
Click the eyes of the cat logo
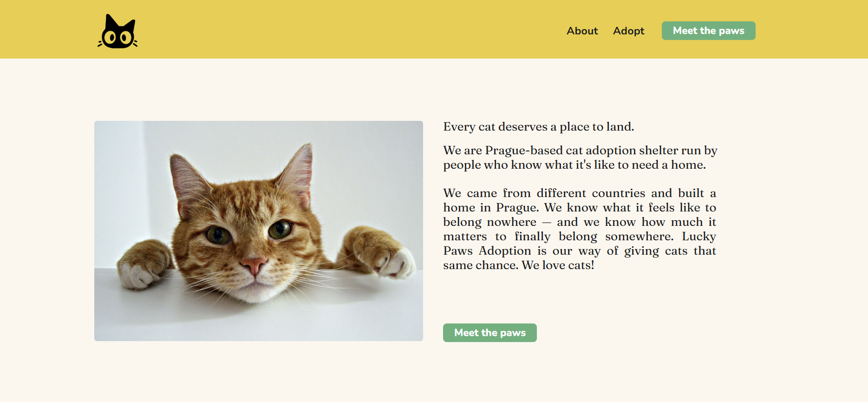pos(118,38)
